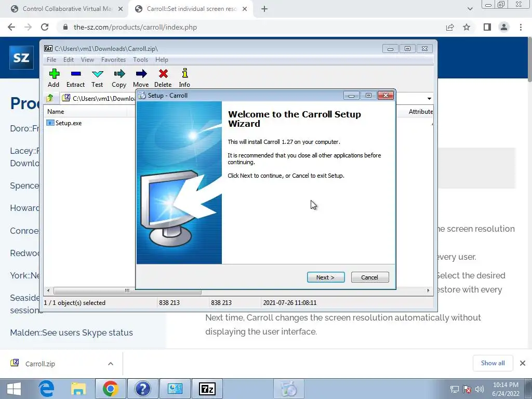Close the Carroll browser tab
The width and height of the screenshot is (532, 399).
(245, 9)
